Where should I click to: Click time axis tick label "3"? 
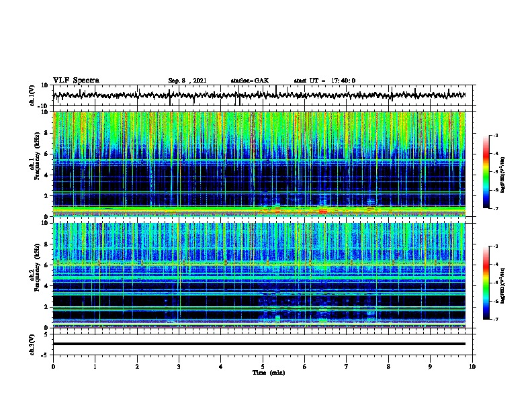(179, 366)
